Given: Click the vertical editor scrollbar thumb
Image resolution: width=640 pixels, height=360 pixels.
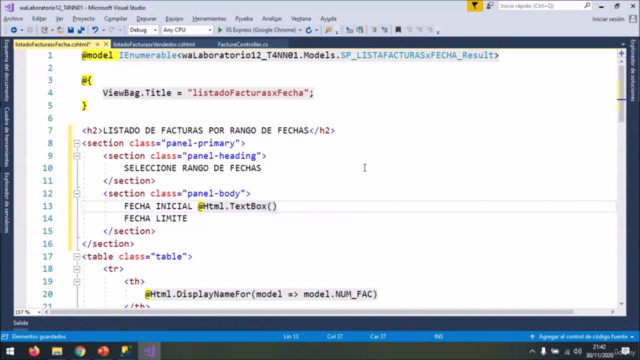Looking at the screenshot, I should [621, 93].
